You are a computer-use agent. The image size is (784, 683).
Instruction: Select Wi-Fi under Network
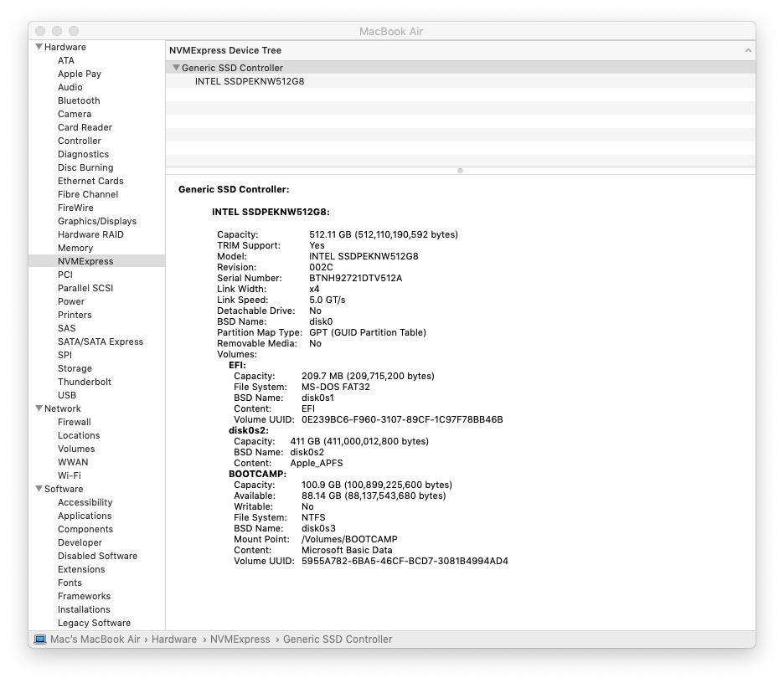pos(70,475)
